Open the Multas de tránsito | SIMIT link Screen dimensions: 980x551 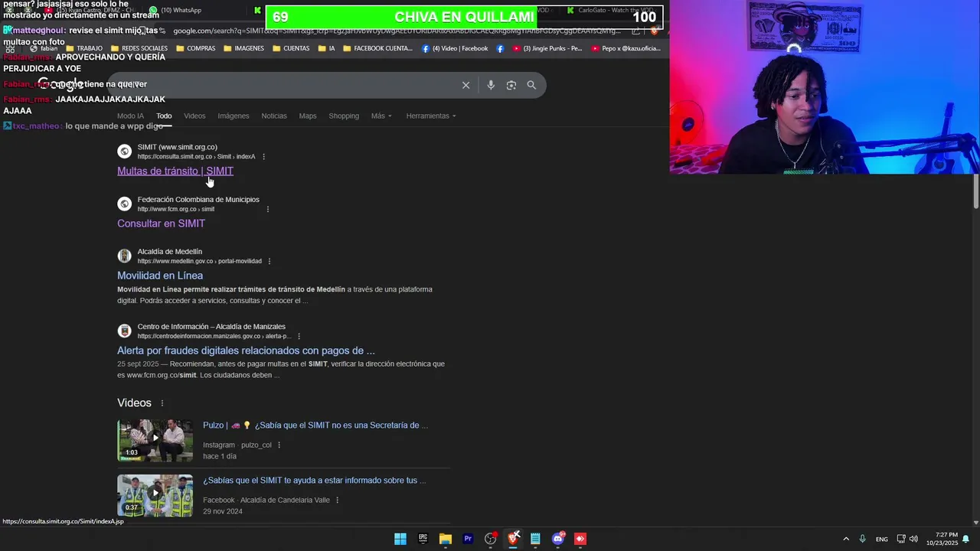coord(175,171)
